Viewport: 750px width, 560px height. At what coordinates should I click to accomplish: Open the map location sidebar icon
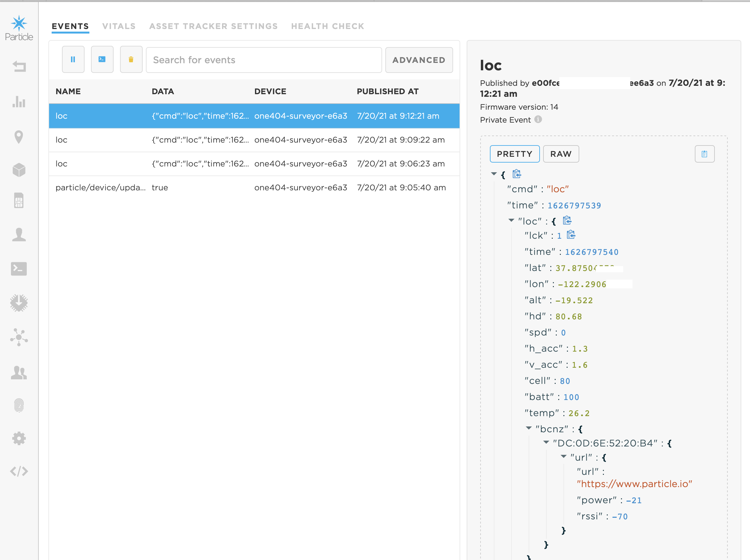(19, 136)
